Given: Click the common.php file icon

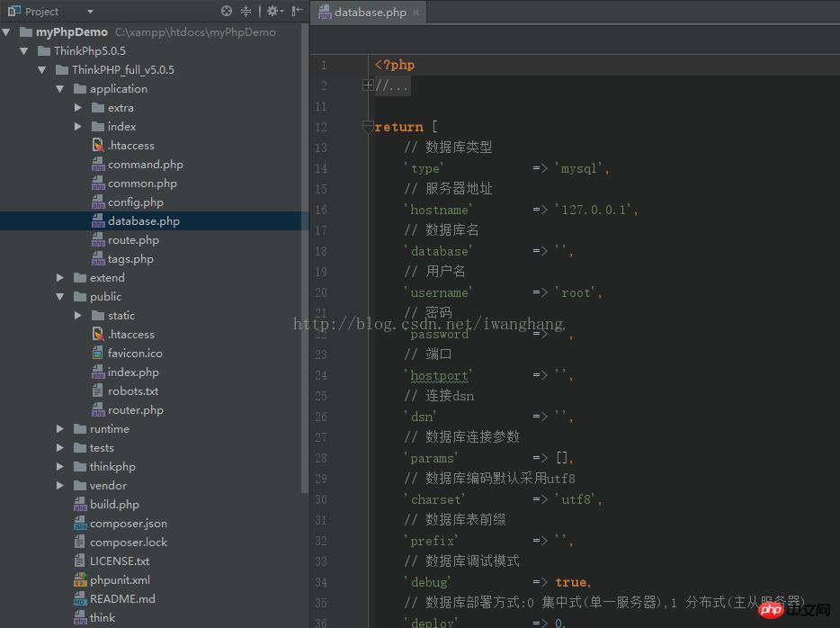Looking at the screenshot, I should point(98,184).
